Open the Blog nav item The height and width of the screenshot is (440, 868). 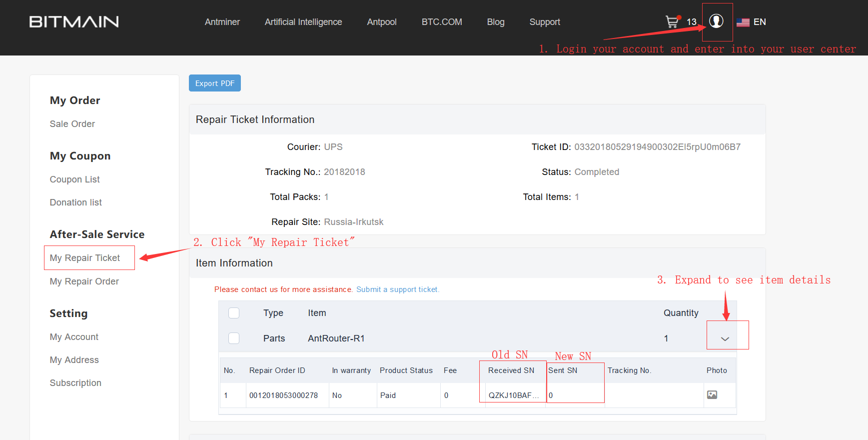click(x=496, y=22)
